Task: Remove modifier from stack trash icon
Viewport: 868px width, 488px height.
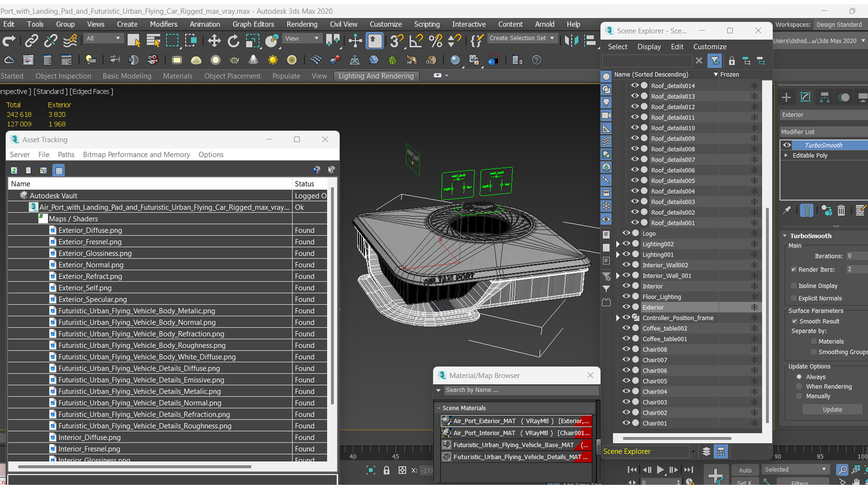Action: click(841, 211)
